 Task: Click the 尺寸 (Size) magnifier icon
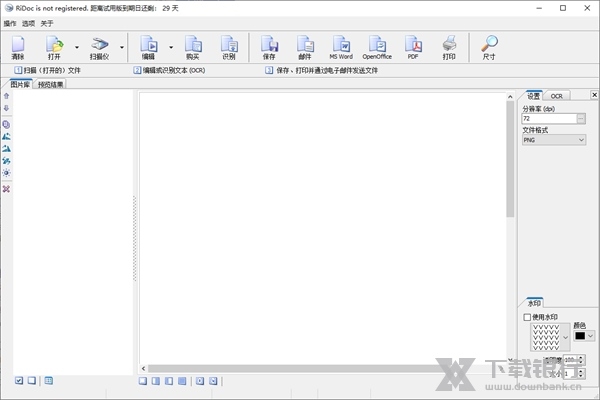point(489,47)
